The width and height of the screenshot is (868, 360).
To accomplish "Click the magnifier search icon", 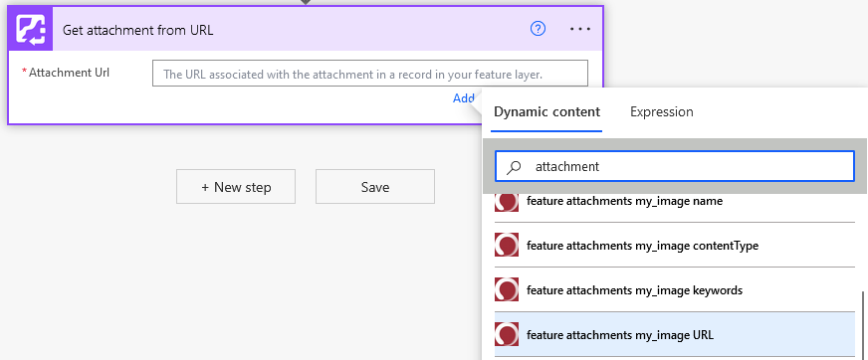I will pos(515,166).
